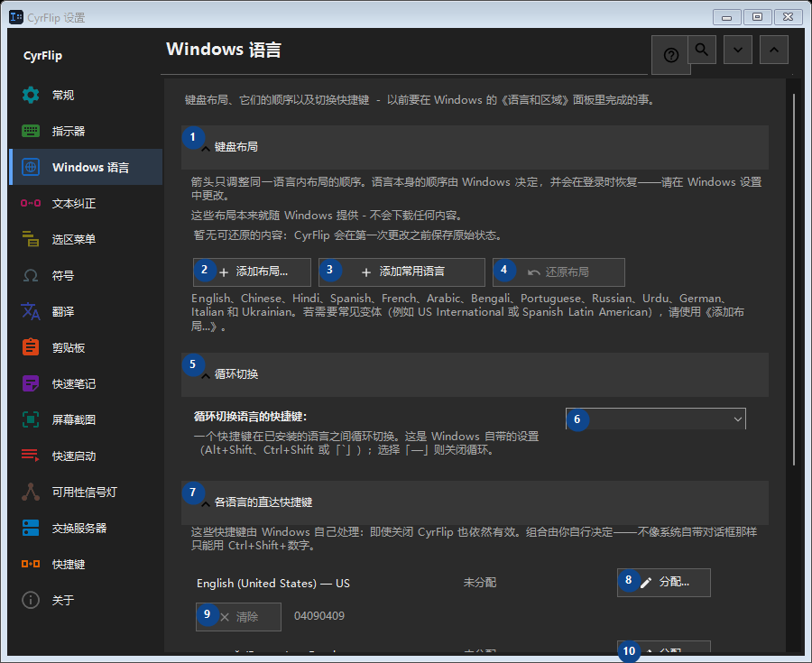The width and height of the screenshot is (812, 663).
Task: Click the 添加布局... button
Action: [252, 272]
